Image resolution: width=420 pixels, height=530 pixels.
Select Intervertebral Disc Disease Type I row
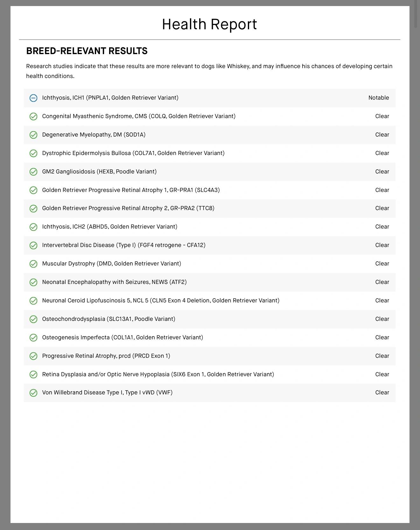[x=124, y=245]
